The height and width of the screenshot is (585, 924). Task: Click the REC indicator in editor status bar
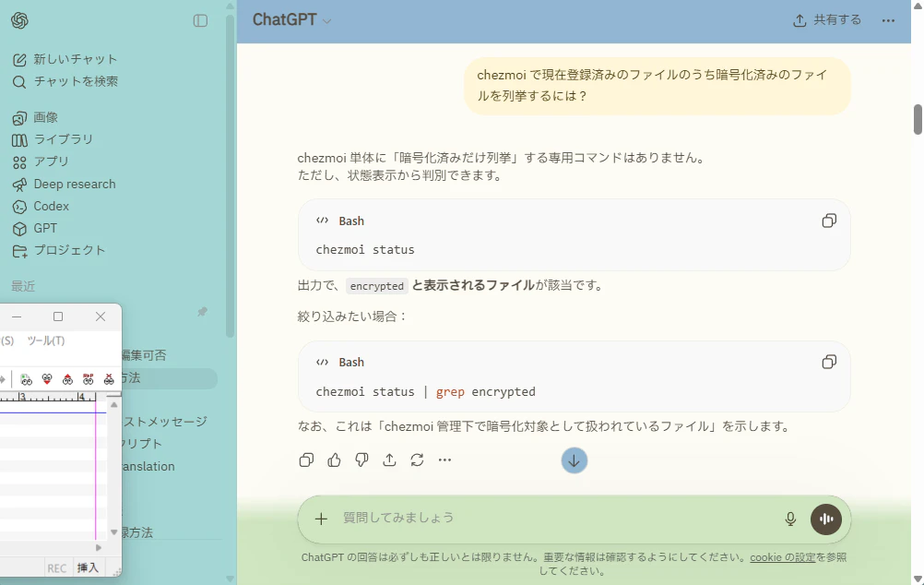pos(57,568)
